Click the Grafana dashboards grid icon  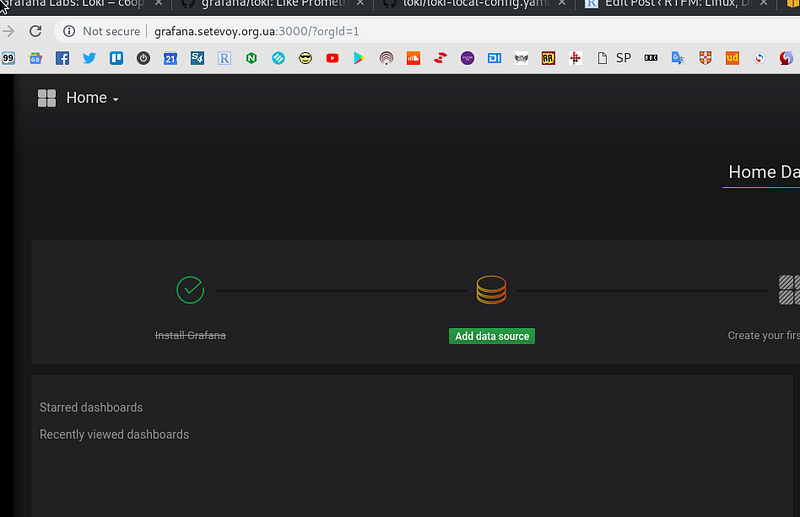click(x=47, y=98)
